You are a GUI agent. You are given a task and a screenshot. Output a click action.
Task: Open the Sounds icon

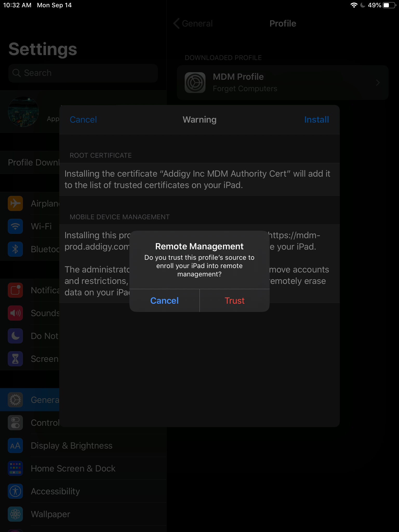tap(15, 313)
